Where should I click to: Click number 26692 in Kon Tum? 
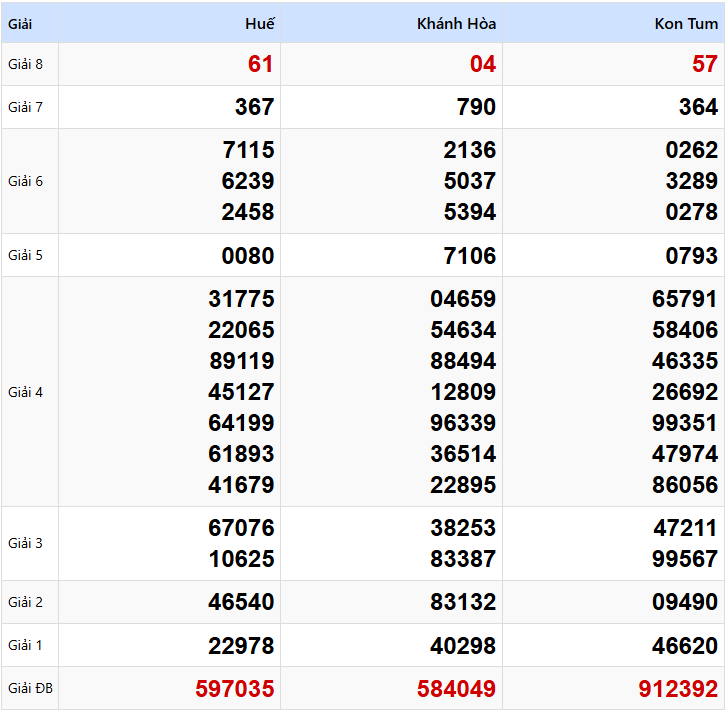tap(685, 392)
